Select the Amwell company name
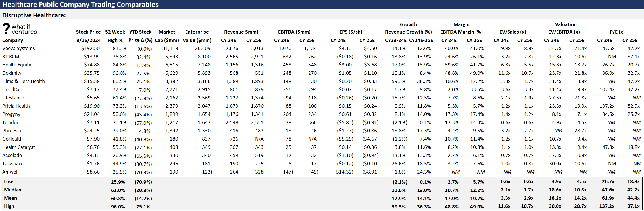 click(x=10, y=172)
